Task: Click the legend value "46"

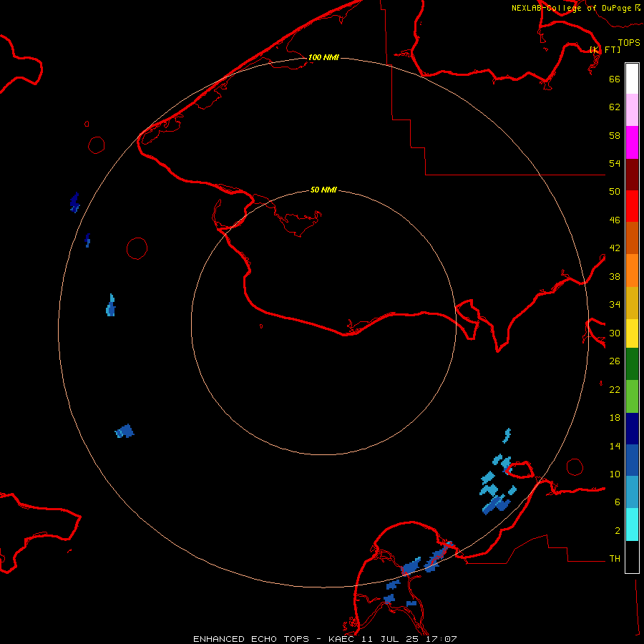Action: (615, 220)
